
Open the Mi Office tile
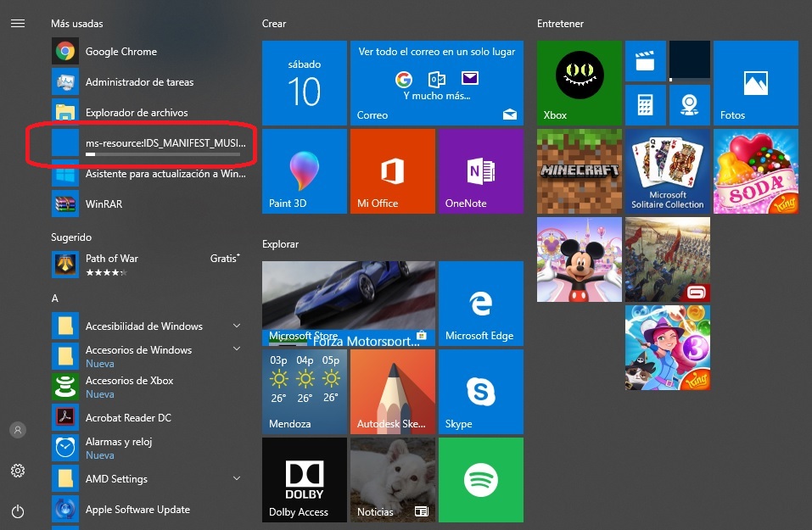point(393,171)
